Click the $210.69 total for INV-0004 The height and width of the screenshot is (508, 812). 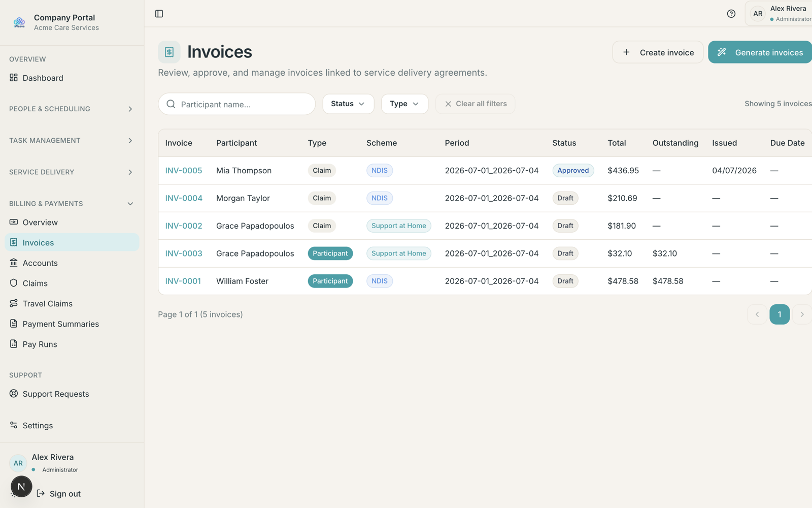click(x=622, y=198)
